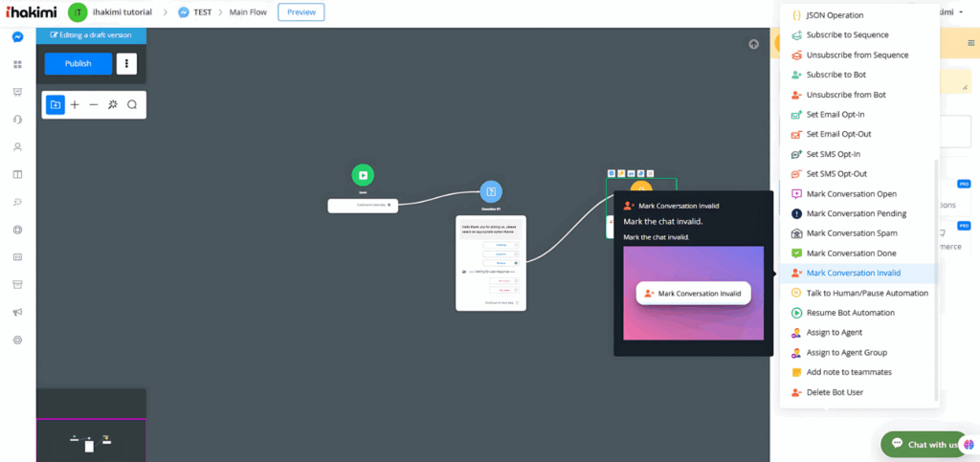
Task: Open the Messenger icon in left sidebar
Action: coord(17,37)
